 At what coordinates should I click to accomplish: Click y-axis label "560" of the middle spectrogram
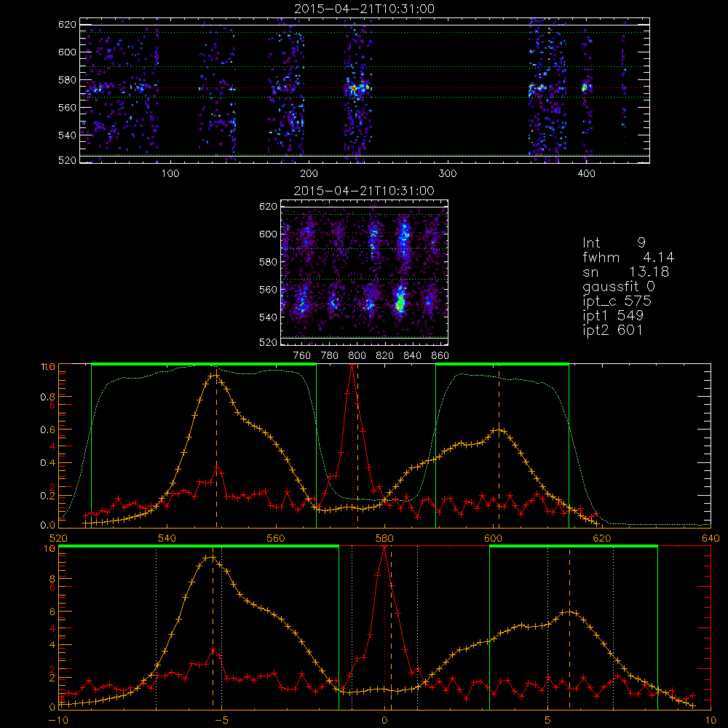[268, 290]
